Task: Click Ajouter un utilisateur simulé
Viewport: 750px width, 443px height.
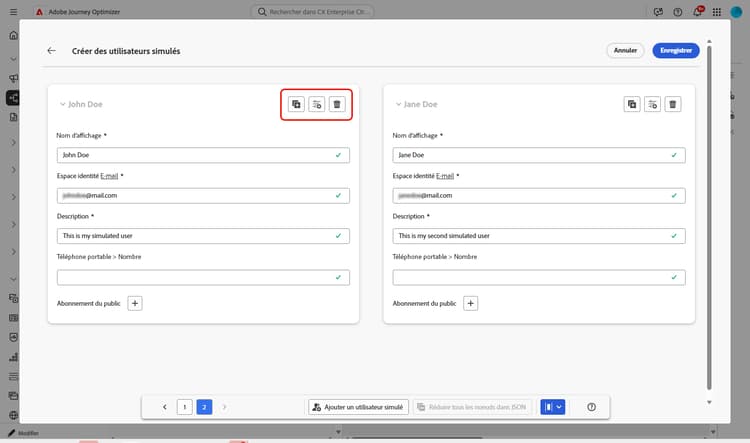Action: tap(358, 407)
